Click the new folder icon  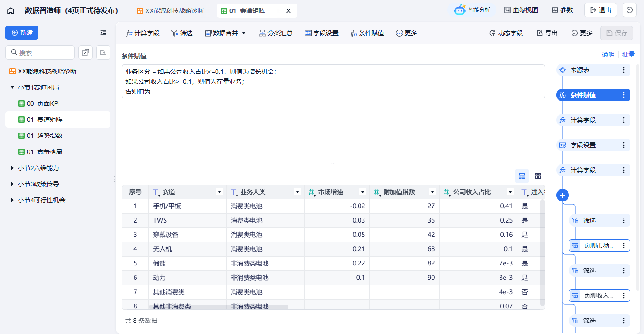103,52
